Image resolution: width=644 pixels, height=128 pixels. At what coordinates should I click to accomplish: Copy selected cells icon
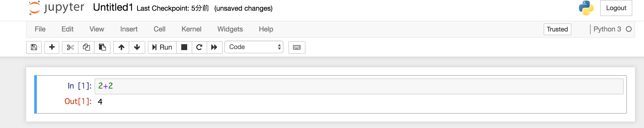tap(86, 47)
